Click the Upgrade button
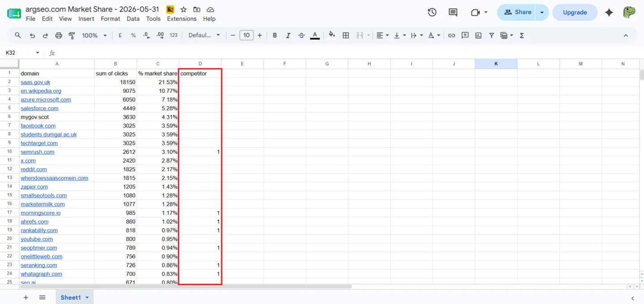The height and width of the screenshot is (304, 644). [x=575, y=13]
